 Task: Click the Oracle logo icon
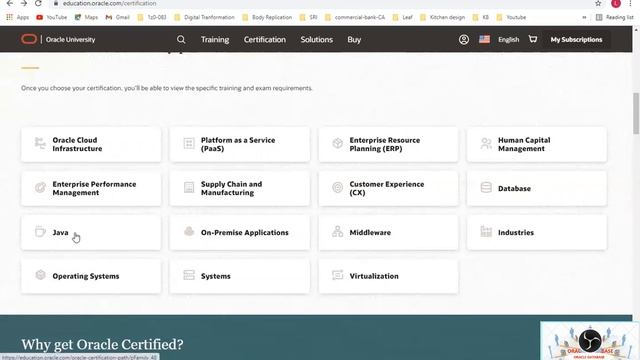pos(29,39)
